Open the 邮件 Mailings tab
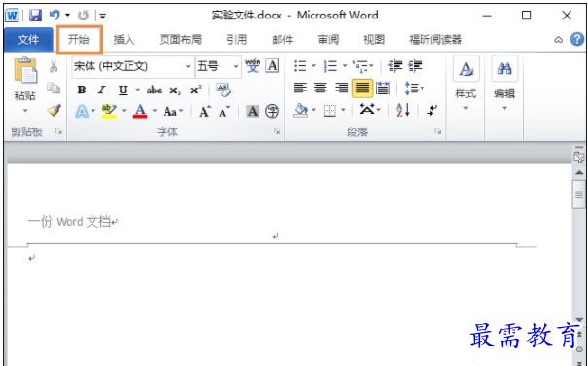588x366 pixels. (282, 39)
